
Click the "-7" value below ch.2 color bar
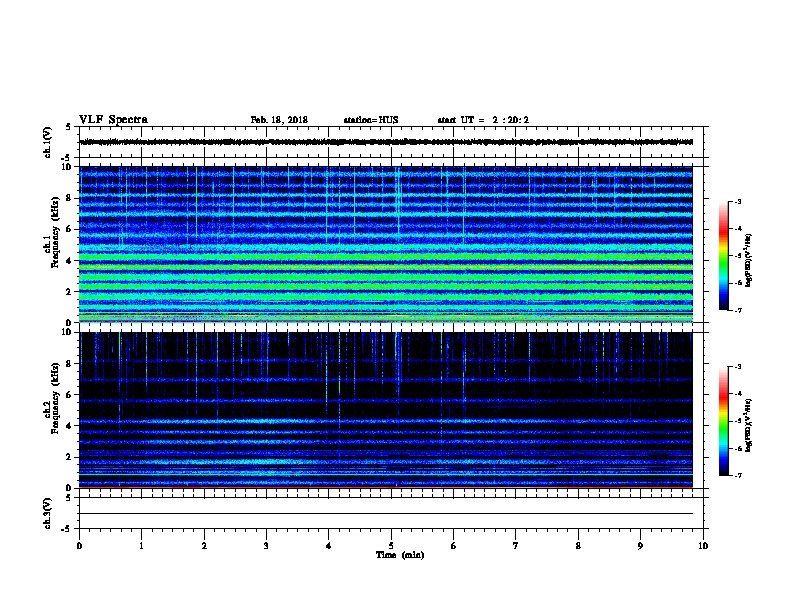(x=737, y=476)
